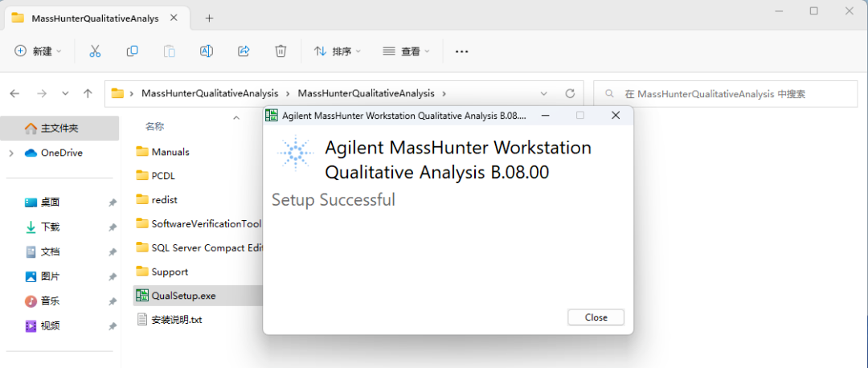Expand the address bar history dropdown
This screenshot has height=368, width=868.
[544, 93]
